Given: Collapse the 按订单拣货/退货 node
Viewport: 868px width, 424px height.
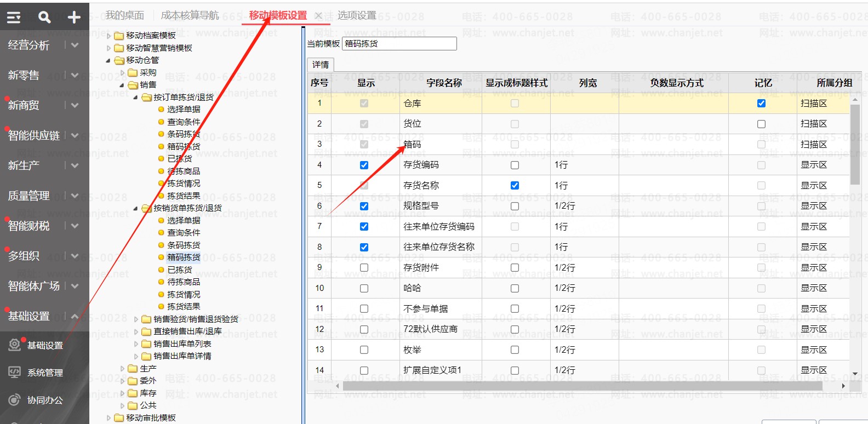Looking at the screenshot, I should [135, 97].
